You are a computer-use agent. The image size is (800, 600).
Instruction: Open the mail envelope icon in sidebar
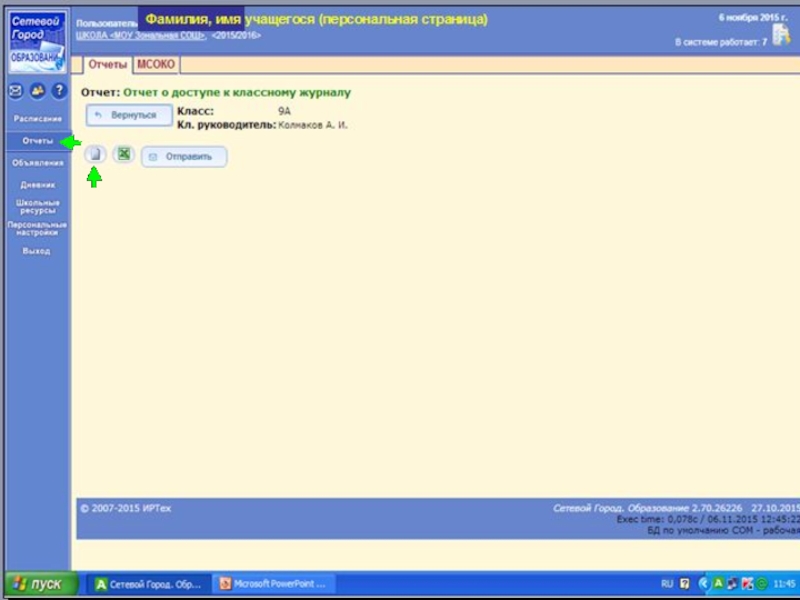(16, 91)
